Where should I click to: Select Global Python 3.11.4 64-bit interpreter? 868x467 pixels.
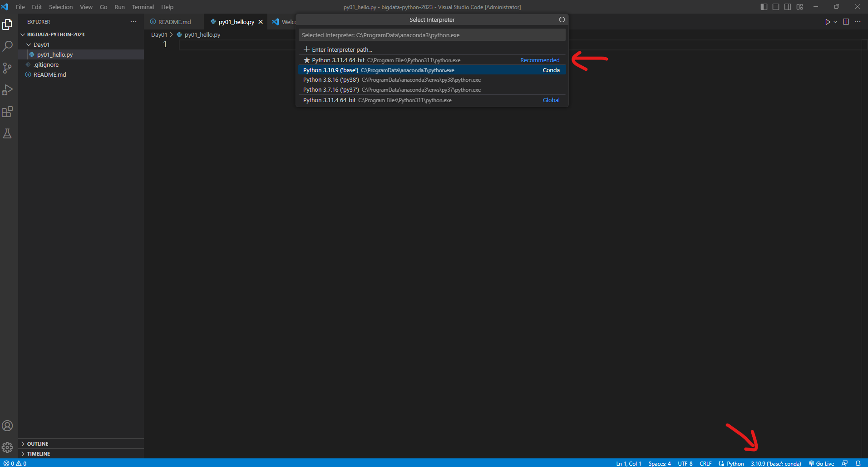coord(432,100)
